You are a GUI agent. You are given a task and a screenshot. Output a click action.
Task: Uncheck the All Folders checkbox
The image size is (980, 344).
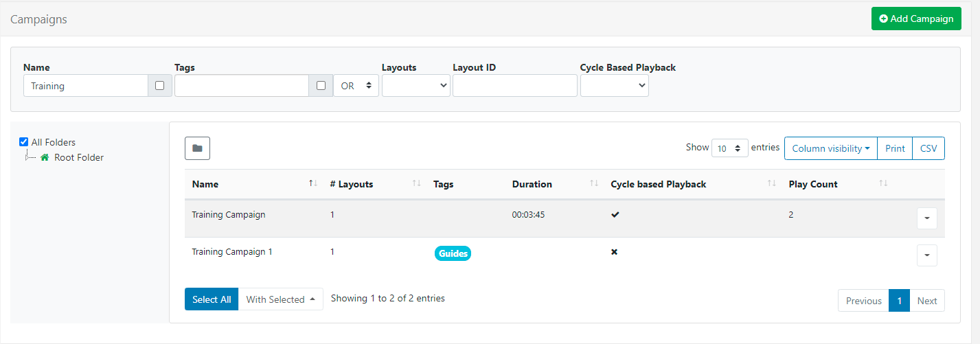(24, 142)
